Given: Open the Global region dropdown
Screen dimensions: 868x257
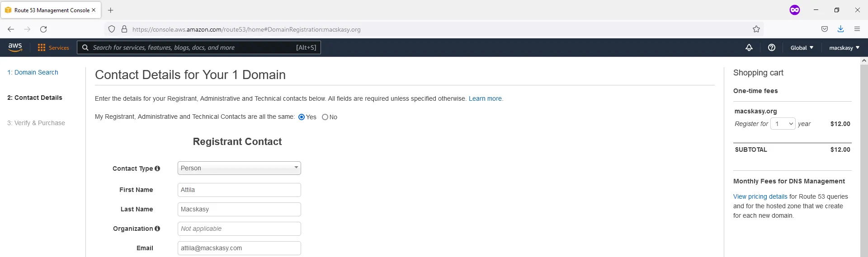Looking at the screenshot, I should click(802, 47).
